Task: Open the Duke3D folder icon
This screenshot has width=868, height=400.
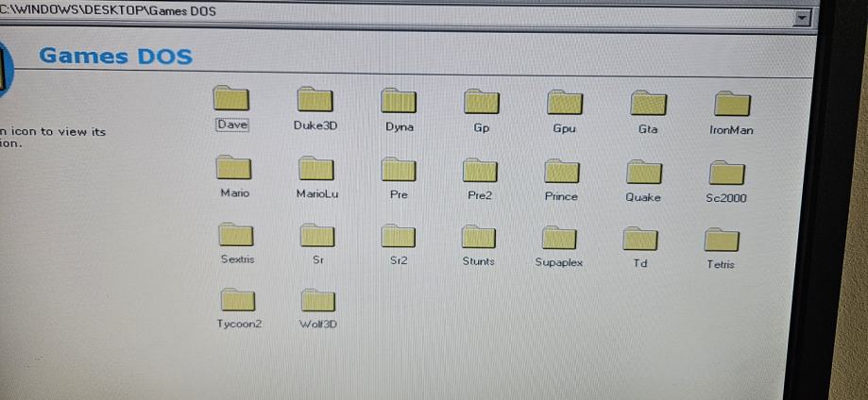Action: (x=315, y=99)
